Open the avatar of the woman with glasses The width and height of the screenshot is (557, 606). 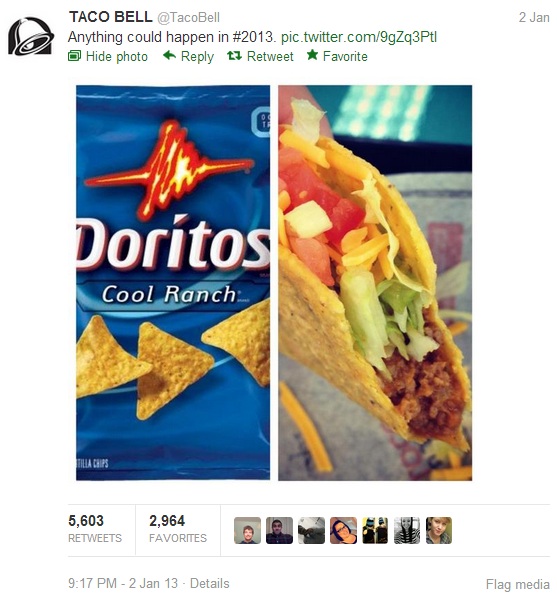point(343,531)
